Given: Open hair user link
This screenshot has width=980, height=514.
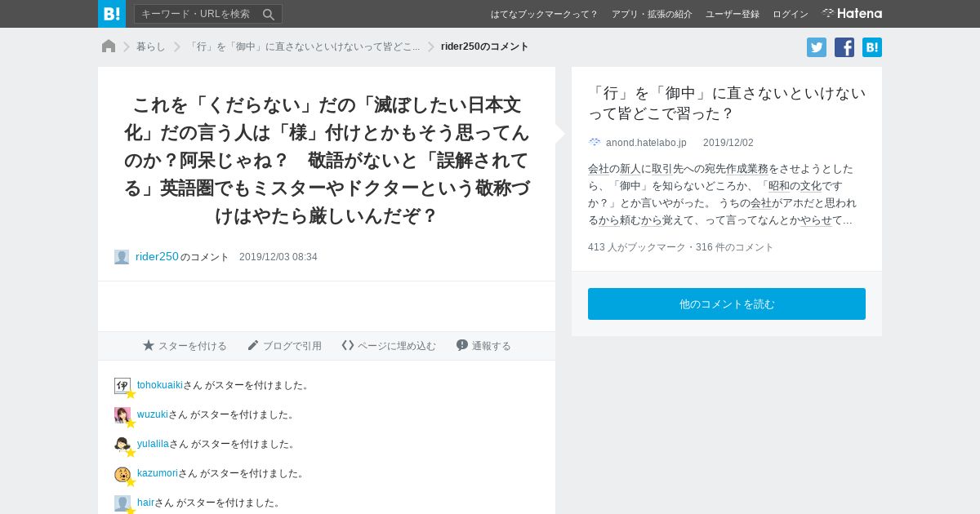Looking at the screenshot, I should (145, 503).
